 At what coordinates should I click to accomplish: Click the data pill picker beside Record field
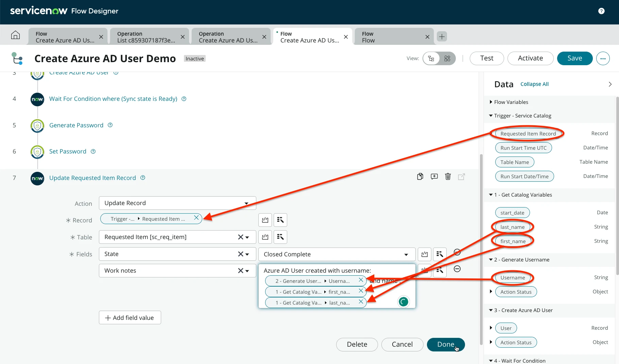click(280, 220)
